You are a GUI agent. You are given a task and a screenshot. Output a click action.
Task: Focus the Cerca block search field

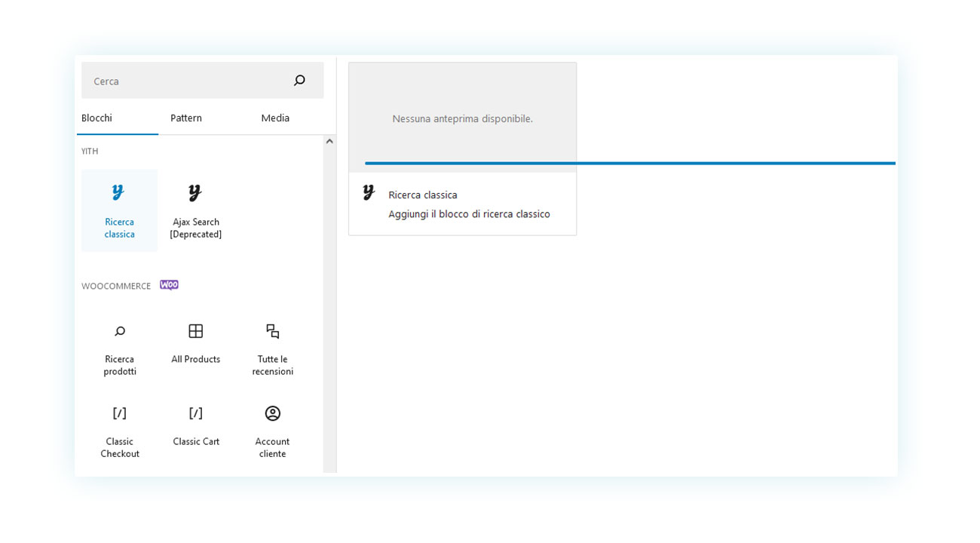pyautogui.click(x=202, y=80)
